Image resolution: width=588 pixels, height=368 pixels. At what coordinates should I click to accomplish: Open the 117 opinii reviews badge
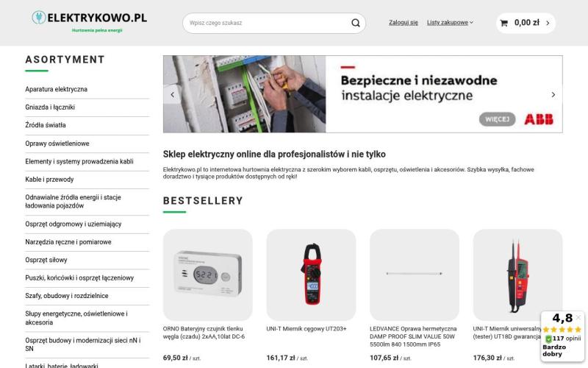coord(563,339)
